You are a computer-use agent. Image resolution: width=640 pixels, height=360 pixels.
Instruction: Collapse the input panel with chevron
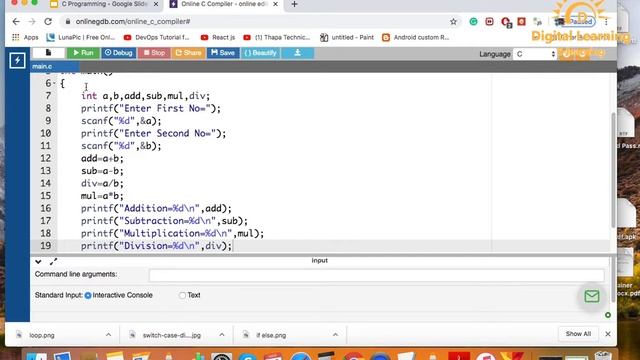38,262
